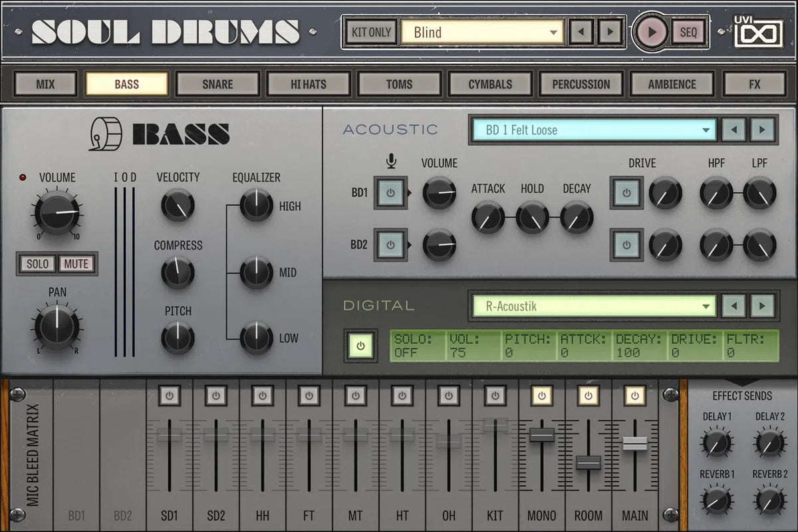Open the R-Acoustik digital sample dropdown
Image resolution: width=798 pixels, height=532 pixels.
(593, 307)
